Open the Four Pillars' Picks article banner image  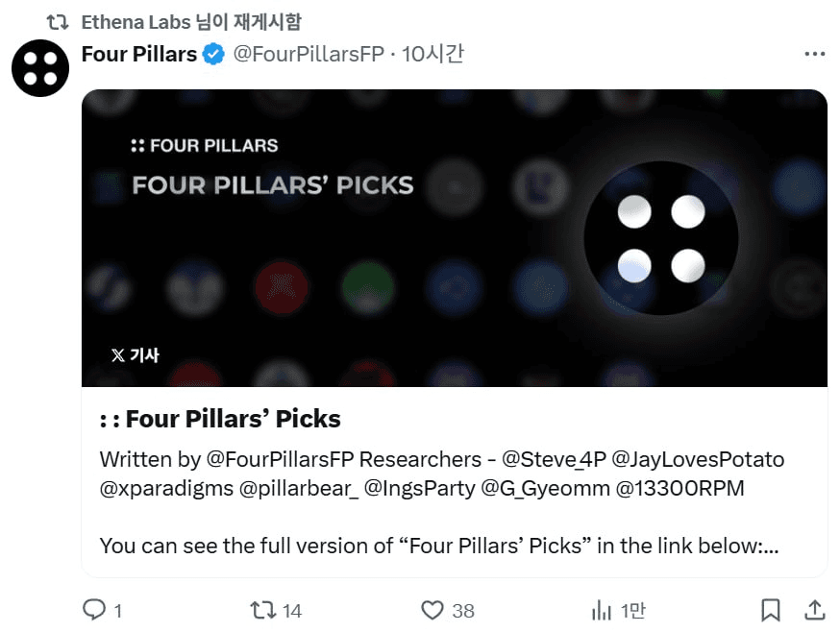[455, 238]
